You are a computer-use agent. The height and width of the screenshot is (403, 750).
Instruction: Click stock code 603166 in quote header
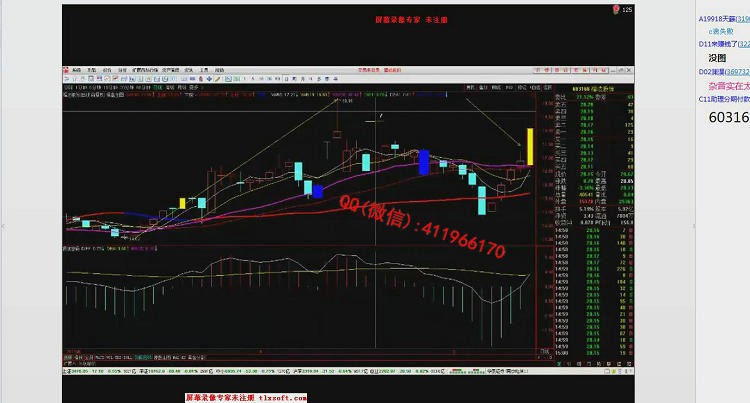[576, 87]
